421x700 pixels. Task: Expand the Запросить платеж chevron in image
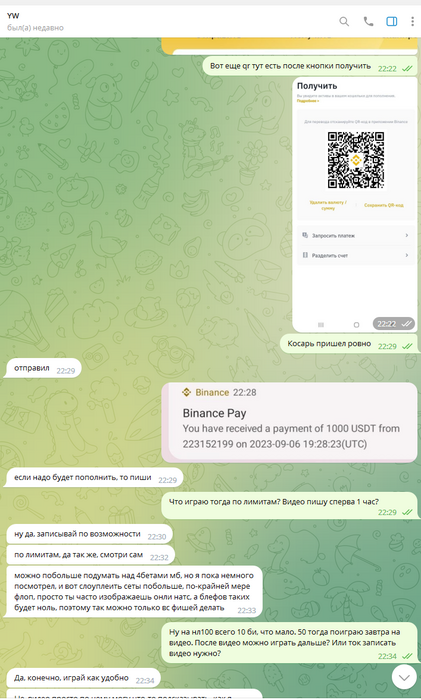(x=406, y=235)
